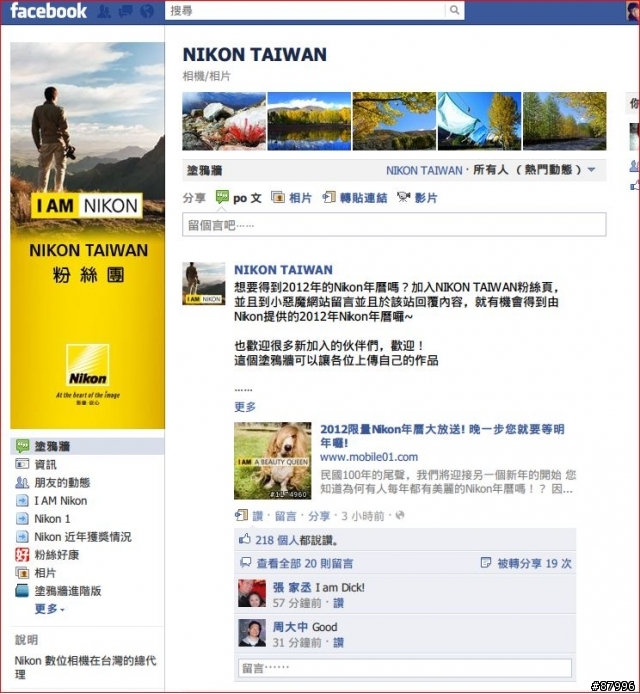Expand wall filter dropdown arrow
Screen dimensions: 640x694
tap(591, 170)
